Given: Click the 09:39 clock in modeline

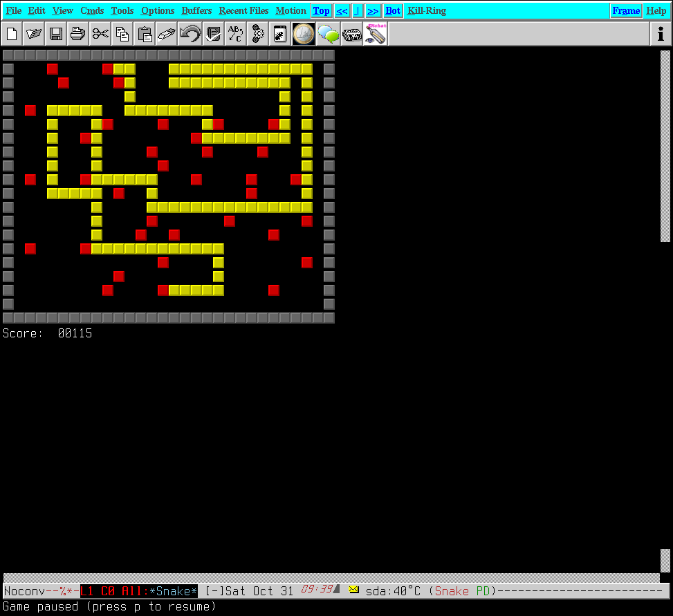Looking at the screenshot, I should (x=317, y=589).
